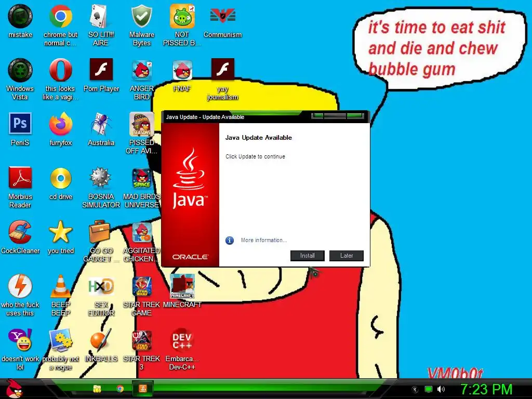Launch 'Australia' spider solitaire icon
532x399 pixels.
(101, 129)
